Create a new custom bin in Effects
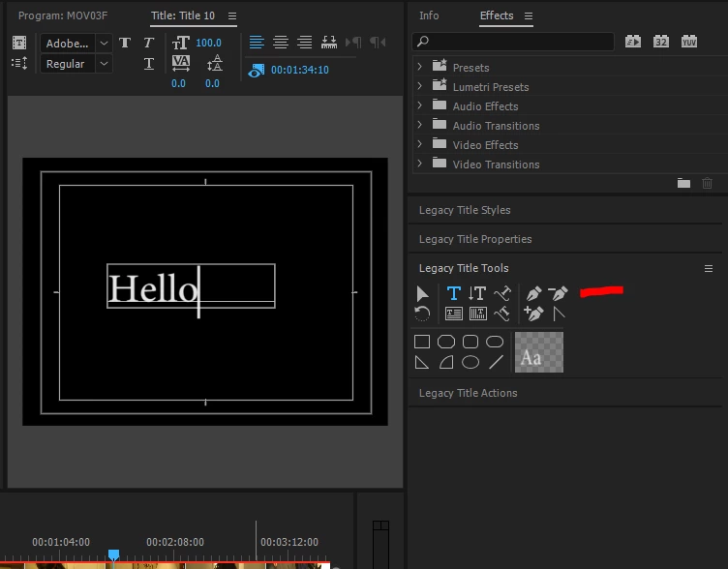Image resolution: width=728 pixels, height=569 pixels. tap(683, 183)
